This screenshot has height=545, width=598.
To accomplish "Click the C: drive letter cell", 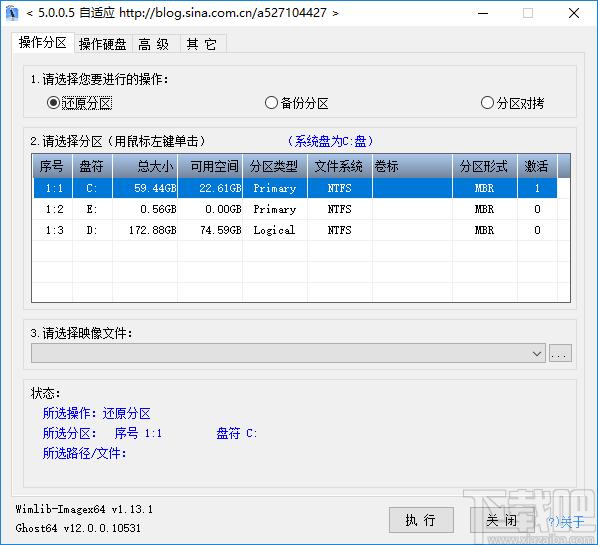I will tap(92, 188).
